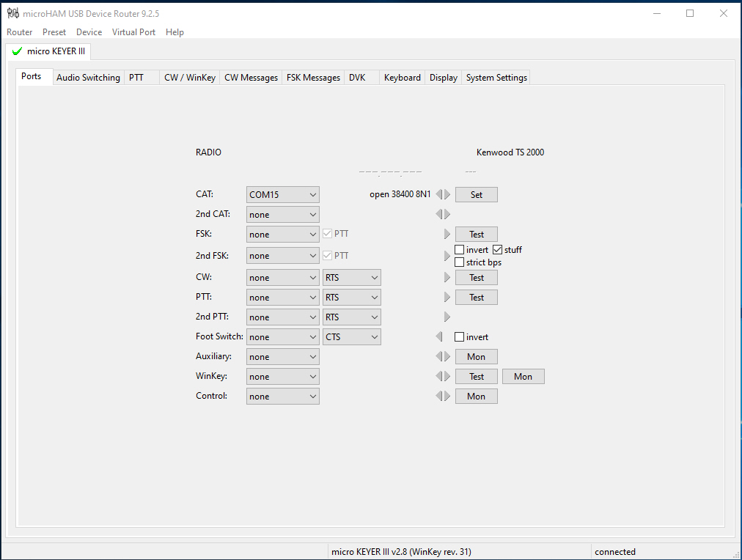This screenshot has height=560, width=742.
Task: Click the microHAM app icon in title bar
Action: tap(12, 13)
